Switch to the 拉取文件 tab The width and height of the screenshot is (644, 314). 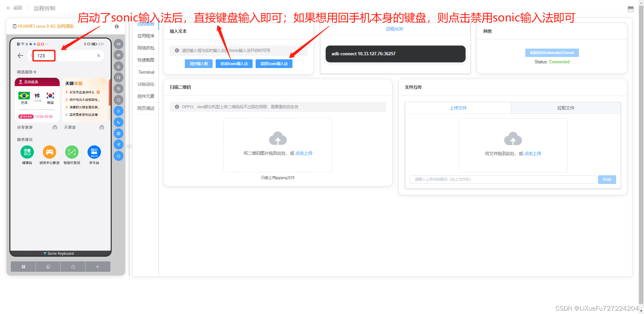coord(566,108)
